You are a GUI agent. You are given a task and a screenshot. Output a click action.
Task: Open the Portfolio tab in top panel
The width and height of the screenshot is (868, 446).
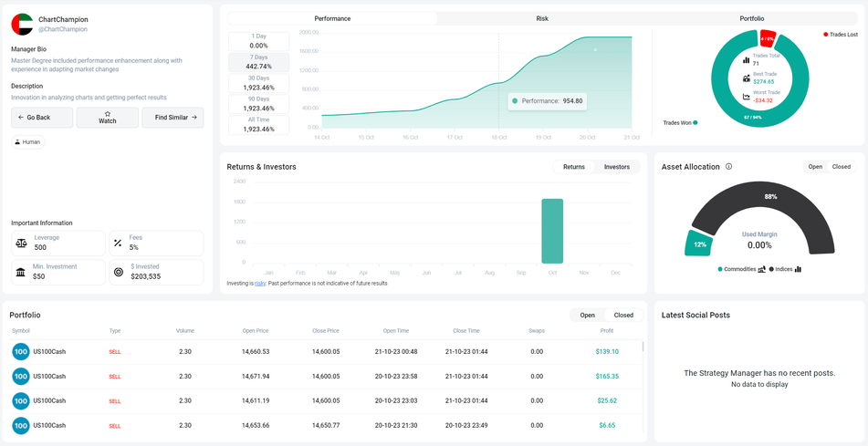coord(752,18)
